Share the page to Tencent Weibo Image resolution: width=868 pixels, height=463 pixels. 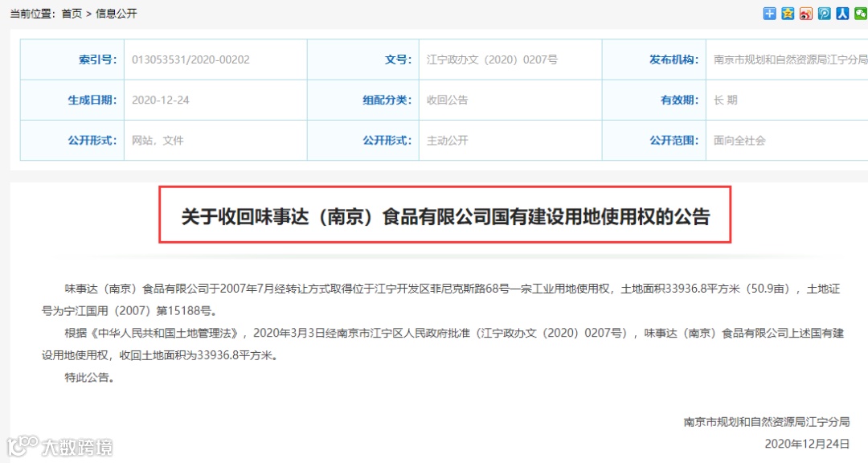[825, 14]
